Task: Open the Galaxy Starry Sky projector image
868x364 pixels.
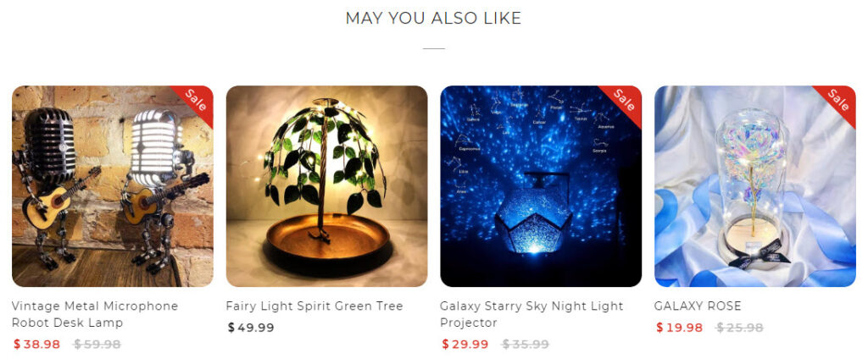Action: coord(541,186)
